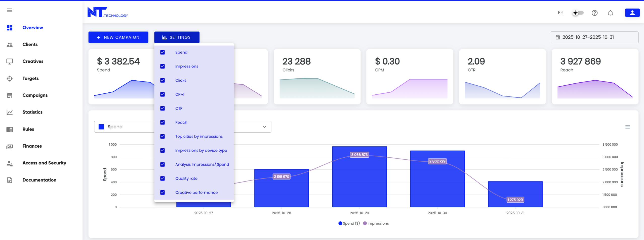Open the help question mark icon
This screenshot has height=240, width=644.
point(594,13)
